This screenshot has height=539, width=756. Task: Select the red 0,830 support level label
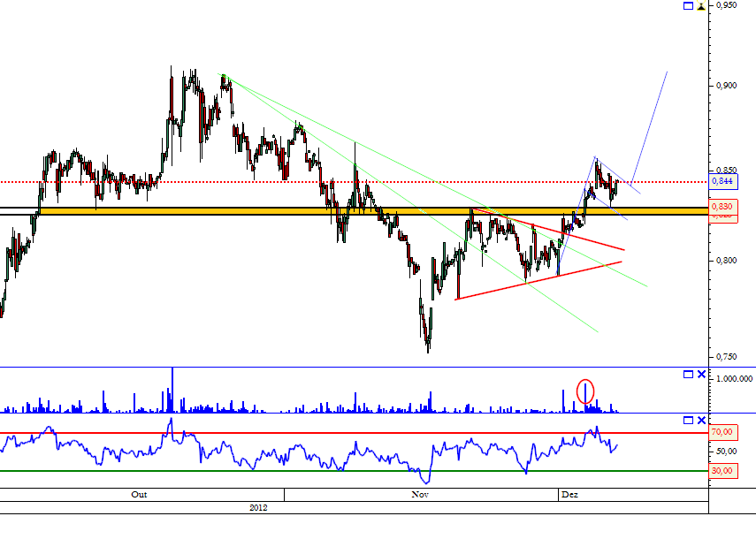click(722, 207)
